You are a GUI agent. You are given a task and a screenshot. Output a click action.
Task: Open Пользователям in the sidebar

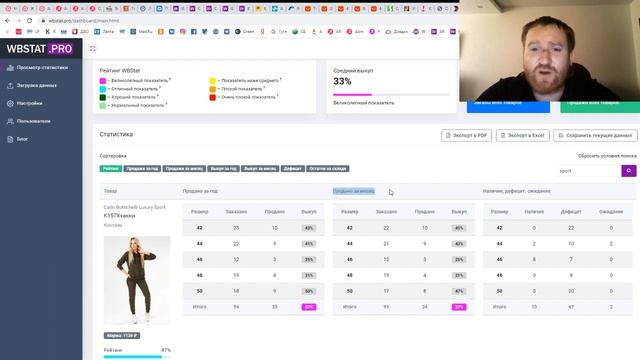click(33, 121)
